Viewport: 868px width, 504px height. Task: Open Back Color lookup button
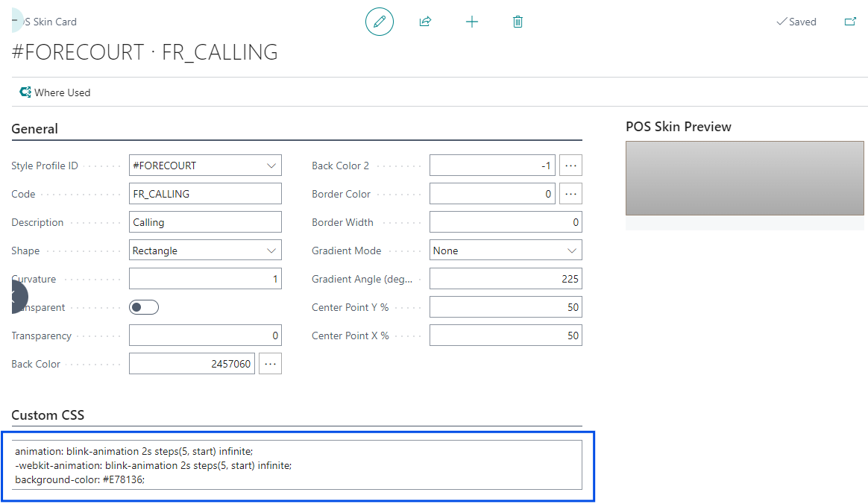(270, 364)
